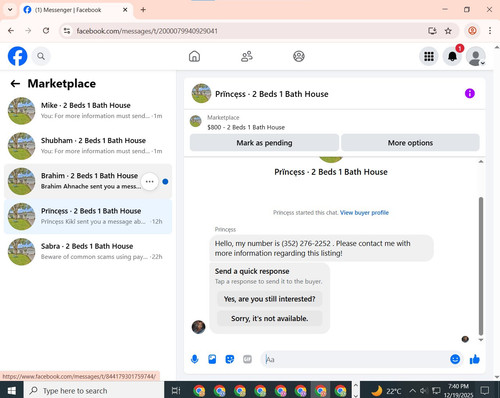Click back arrow beside Marketplace heading
Viewport: 500px width, 398px height.
(15, 83)
